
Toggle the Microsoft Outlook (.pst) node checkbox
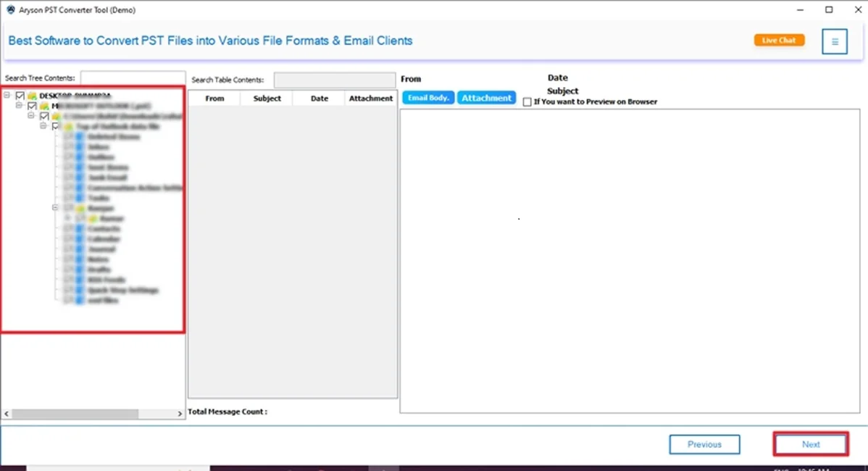32,106
